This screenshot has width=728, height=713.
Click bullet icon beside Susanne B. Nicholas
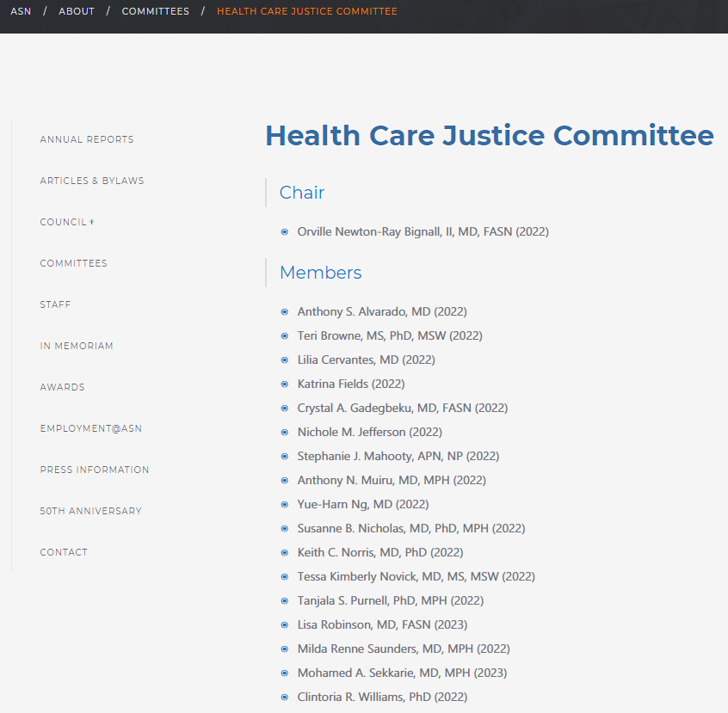click(285, 529)
